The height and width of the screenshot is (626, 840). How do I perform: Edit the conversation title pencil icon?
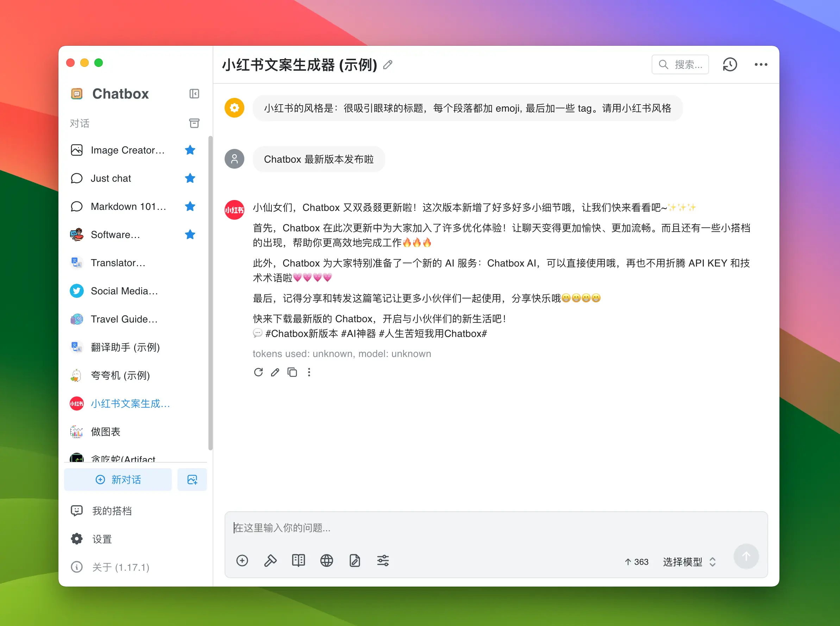[x=388, y=65]
